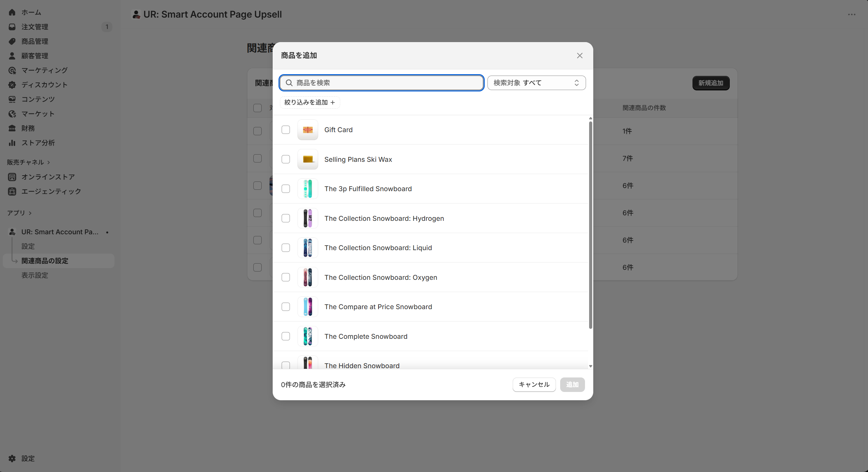Viewport: 868px width, 472px height.
Task: Check the Gift Card checkbox
Action: click(x=286, y=130)
